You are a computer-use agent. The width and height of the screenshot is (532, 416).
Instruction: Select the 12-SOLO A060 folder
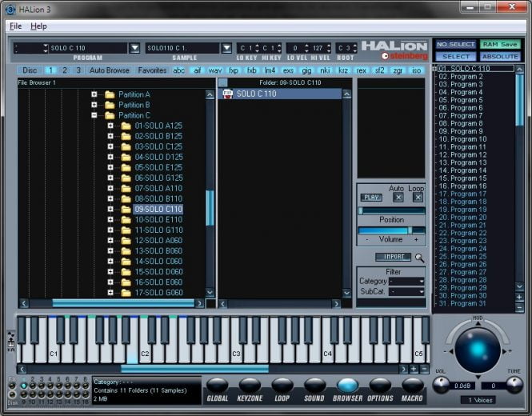158,241
